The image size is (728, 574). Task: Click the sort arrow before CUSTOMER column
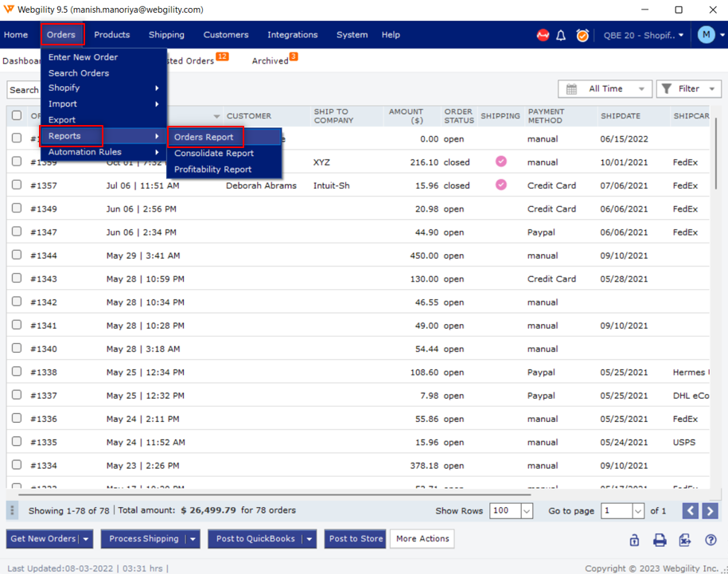point(216,116)
